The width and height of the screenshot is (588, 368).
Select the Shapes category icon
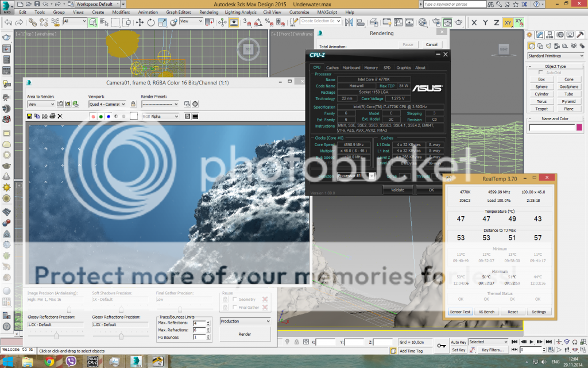pos(540,46)
